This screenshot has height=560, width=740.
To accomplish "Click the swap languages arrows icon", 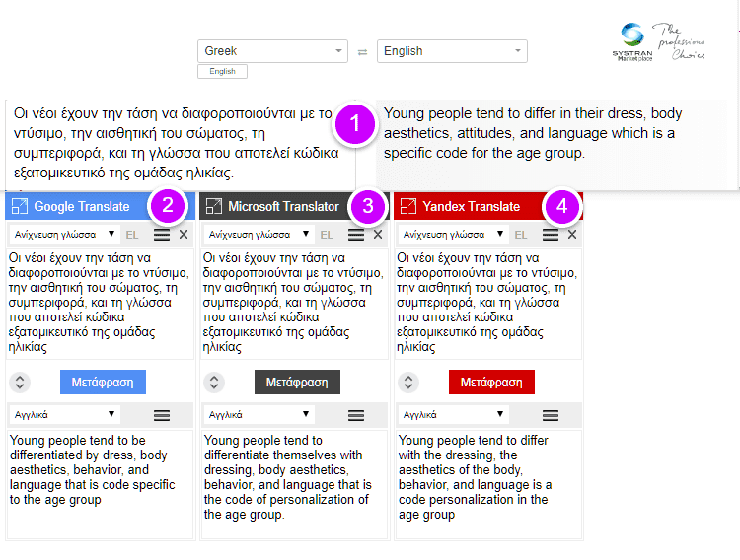I will [362, 52].
